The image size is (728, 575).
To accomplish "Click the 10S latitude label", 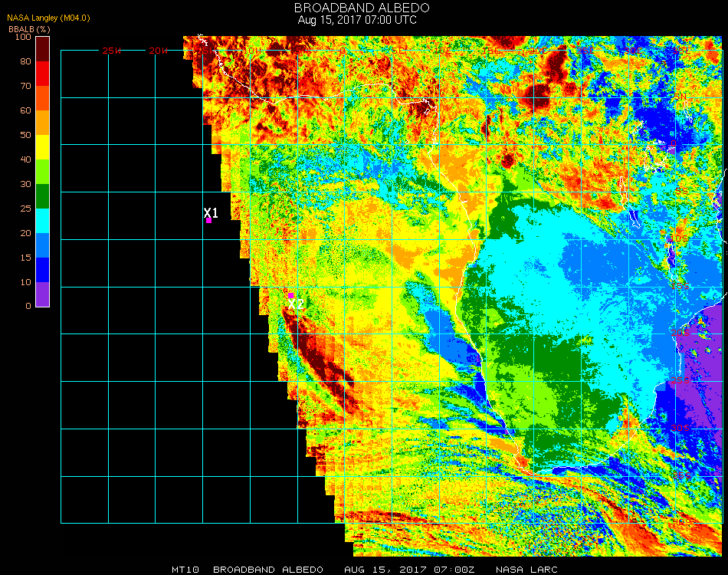I will click(x=679, y=238).
